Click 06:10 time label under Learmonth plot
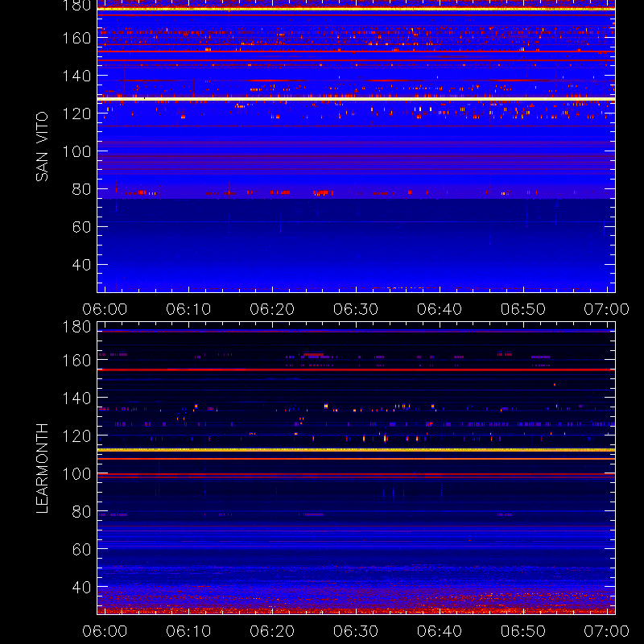Viewport: 644px width, 644px height. (188, 631)
